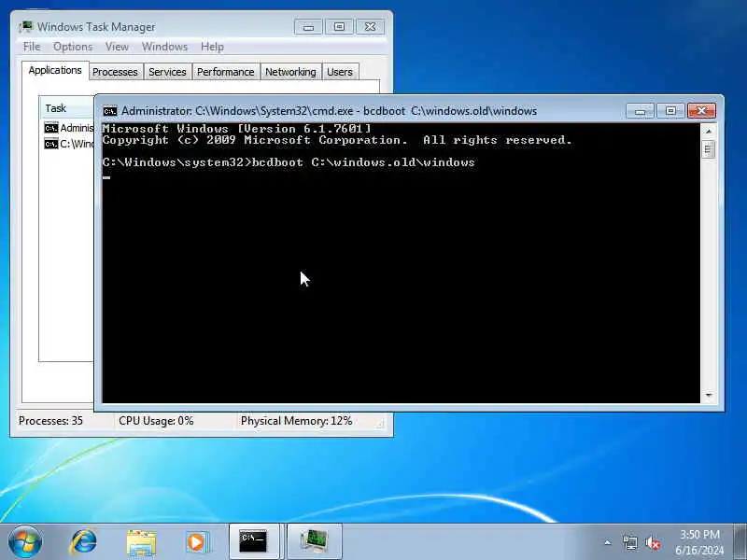Click the Microsoft Windows version line
The height and width of the screenshot is (560, 747).
(x=236, y=129)
